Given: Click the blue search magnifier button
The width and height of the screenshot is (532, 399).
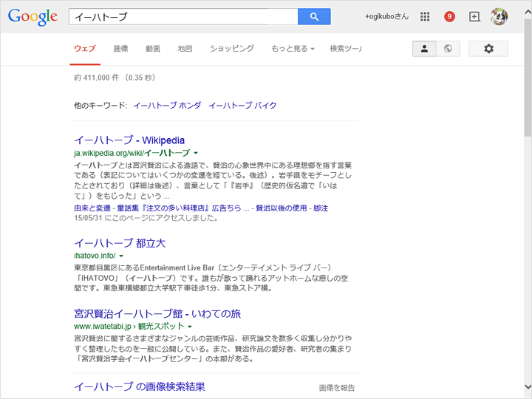Looking at the screenshot, I should [x=314, y=16].
